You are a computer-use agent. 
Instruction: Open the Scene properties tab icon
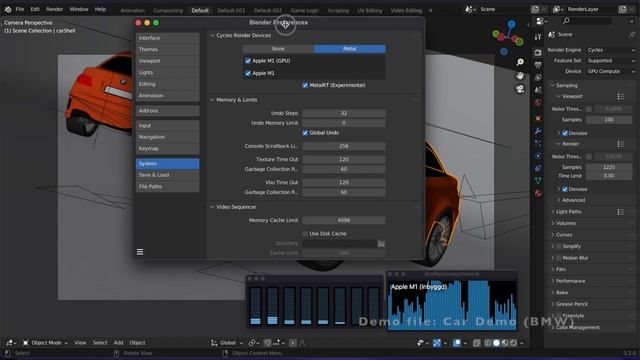pyautogui.click(x=538, y=90)
